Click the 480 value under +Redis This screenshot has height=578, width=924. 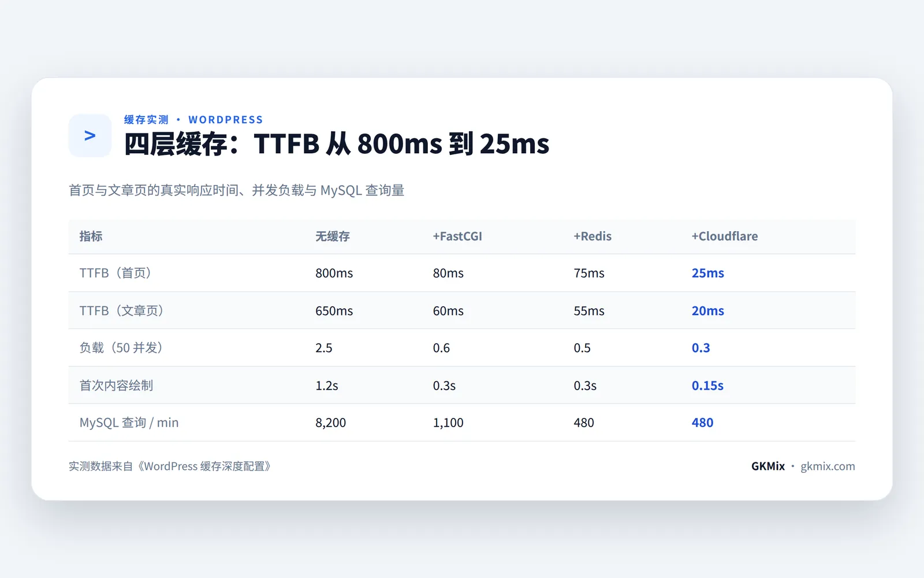click(x=584, y=423)
